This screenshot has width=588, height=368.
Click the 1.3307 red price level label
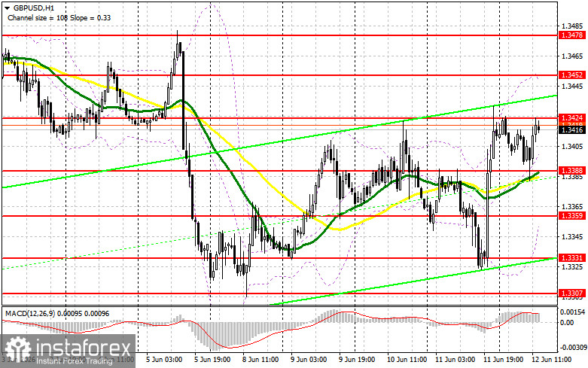[571, 293]
